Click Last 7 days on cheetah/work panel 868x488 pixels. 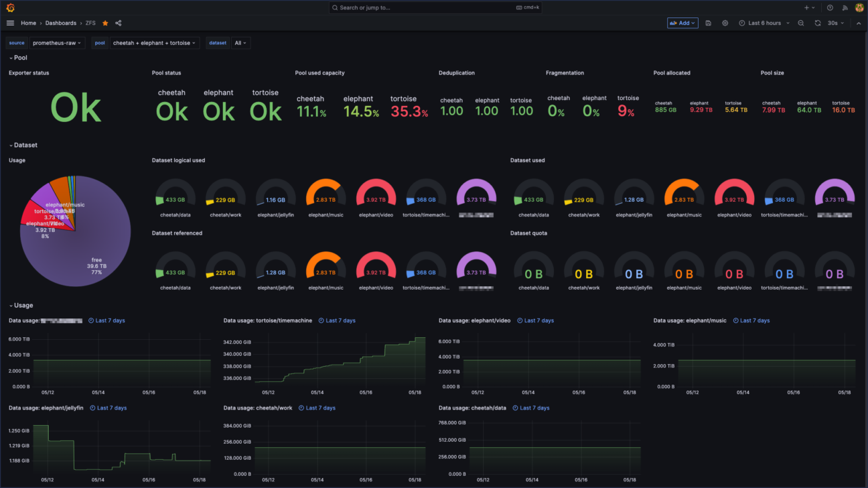[317, 408]
